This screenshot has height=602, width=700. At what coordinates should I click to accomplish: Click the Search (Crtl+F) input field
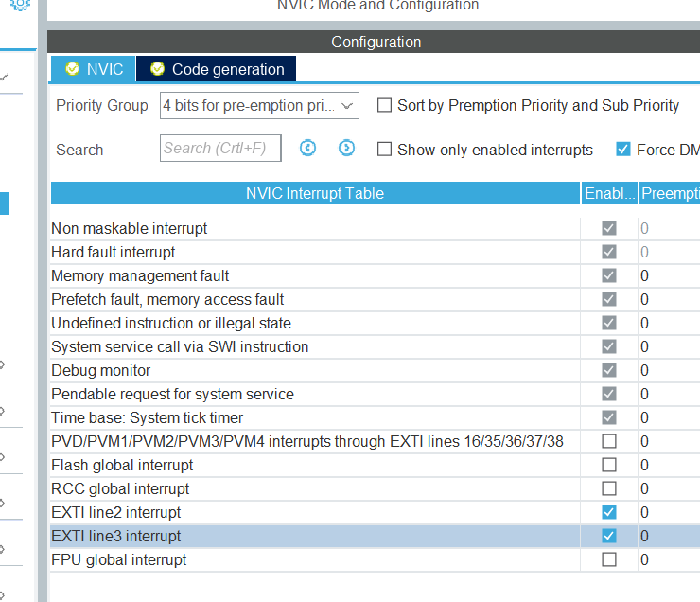coord(220,149)
